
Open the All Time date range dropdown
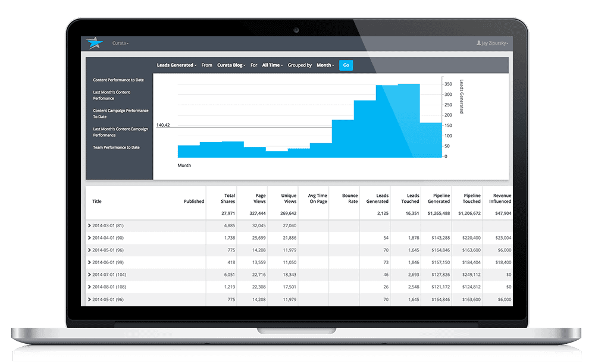coord(273,65)
